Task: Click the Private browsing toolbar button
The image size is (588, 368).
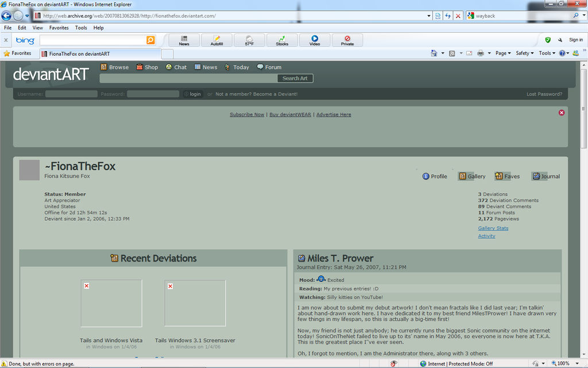Action: click(347, 40)
